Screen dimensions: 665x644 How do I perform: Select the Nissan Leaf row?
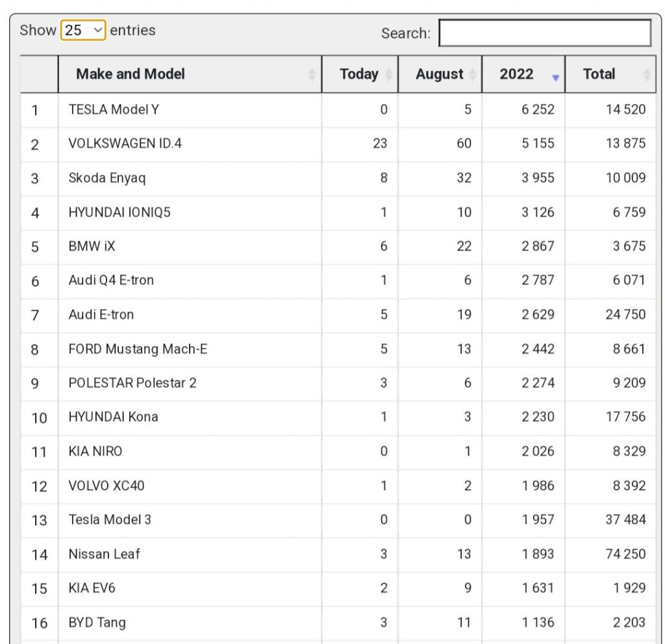tap(104, 554)
